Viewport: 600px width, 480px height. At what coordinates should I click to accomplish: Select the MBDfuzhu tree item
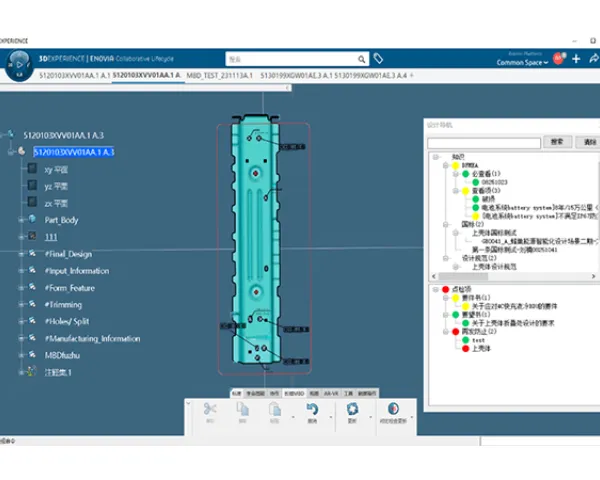(62, 355)
